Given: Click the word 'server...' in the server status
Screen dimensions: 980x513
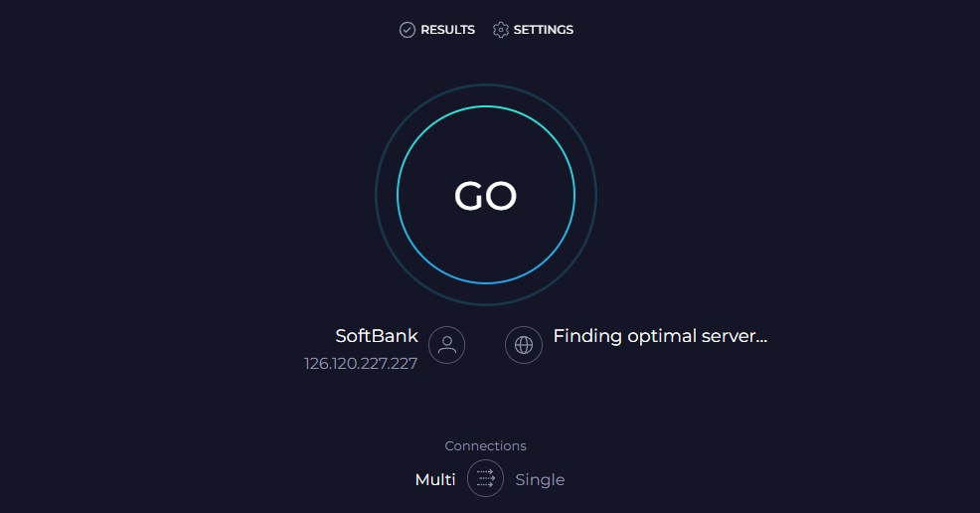Looking at the screenshot, I should (732, 336).
